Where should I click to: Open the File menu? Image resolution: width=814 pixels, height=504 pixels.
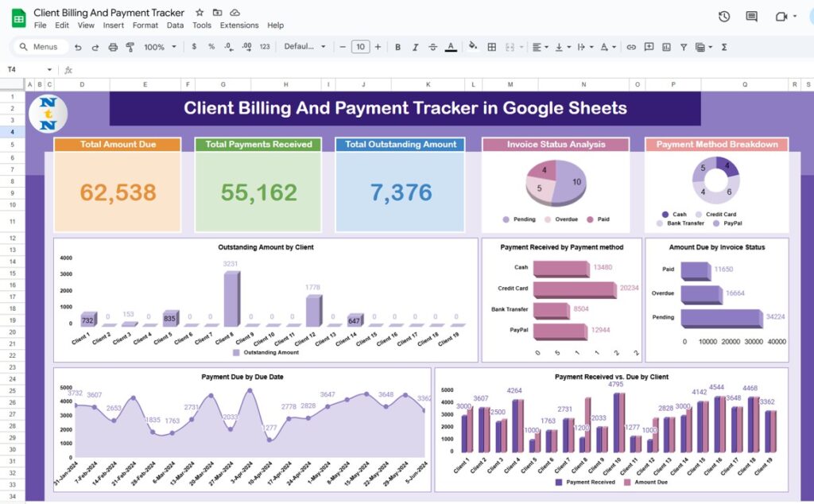(40, 25)
